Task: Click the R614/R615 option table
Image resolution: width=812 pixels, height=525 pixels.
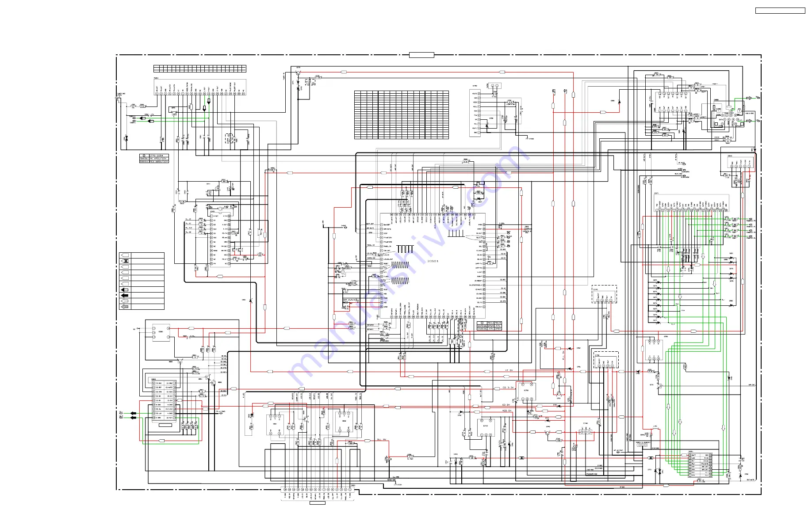Action: coord(490,326)
